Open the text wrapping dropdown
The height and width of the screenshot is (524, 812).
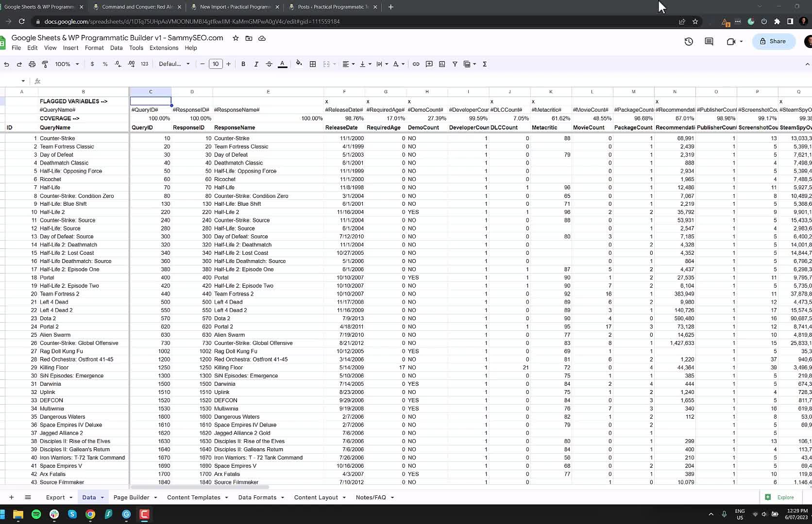pyautogui.click(x=382, y=64)
